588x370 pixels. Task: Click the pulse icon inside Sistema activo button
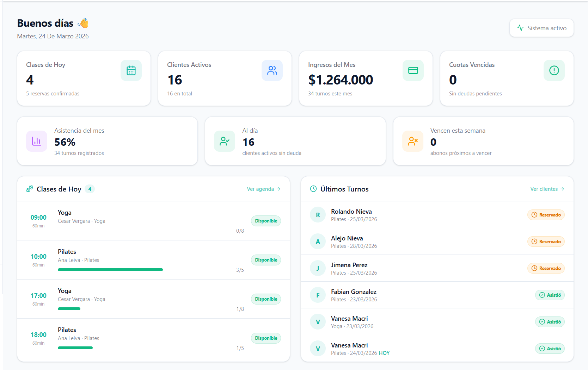pyautogui.click(x=521, y=28)
